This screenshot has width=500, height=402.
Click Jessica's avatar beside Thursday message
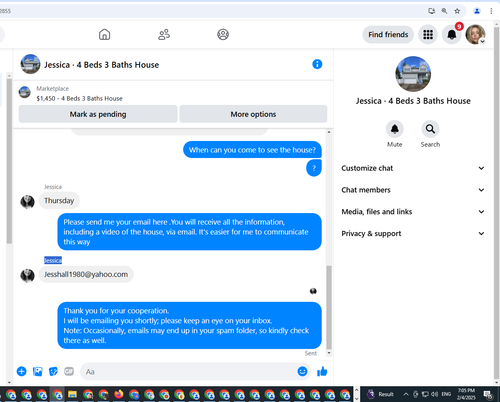click(27, 202)
